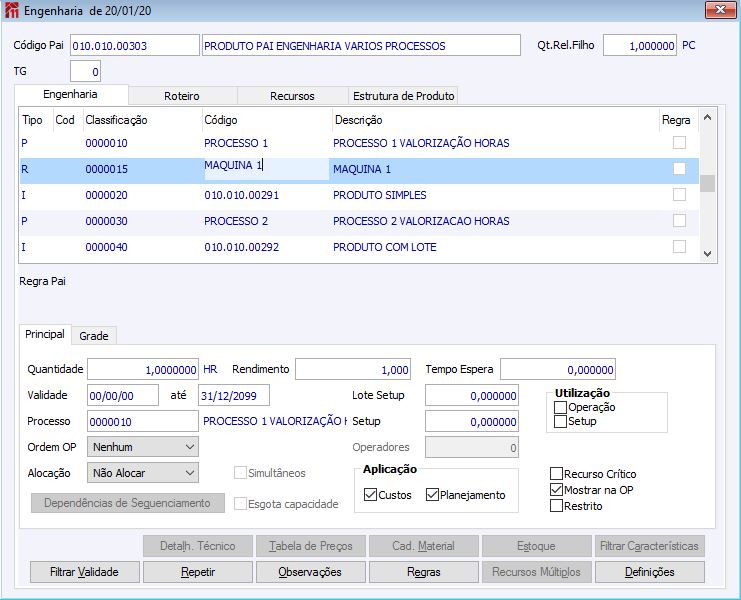Click the Quantidade input field

[x=143, y=370]
